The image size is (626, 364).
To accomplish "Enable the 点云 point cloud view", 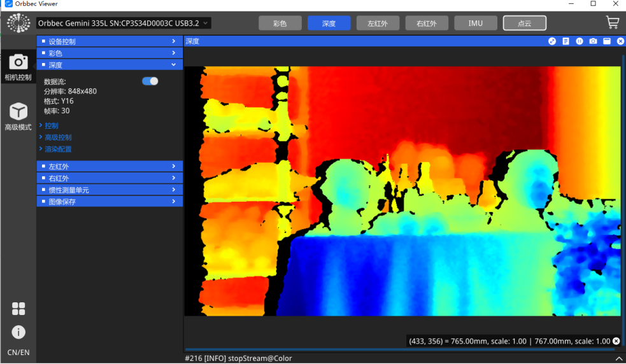I will [524, 24].
